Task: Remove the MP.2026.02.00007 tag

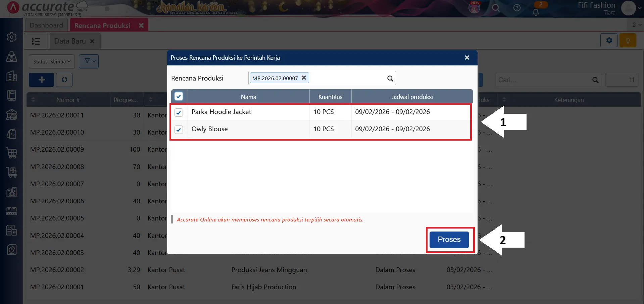Action: coord(304,78)
